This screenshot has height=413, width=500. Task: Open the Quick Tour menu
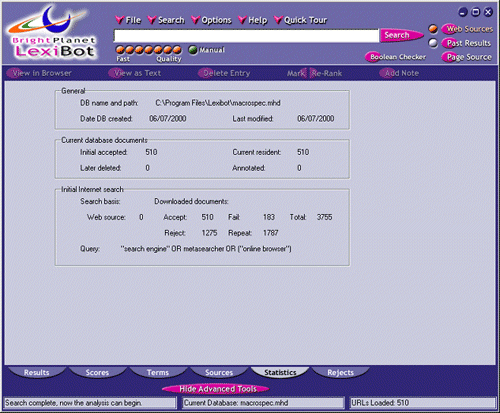pos(301,20)
